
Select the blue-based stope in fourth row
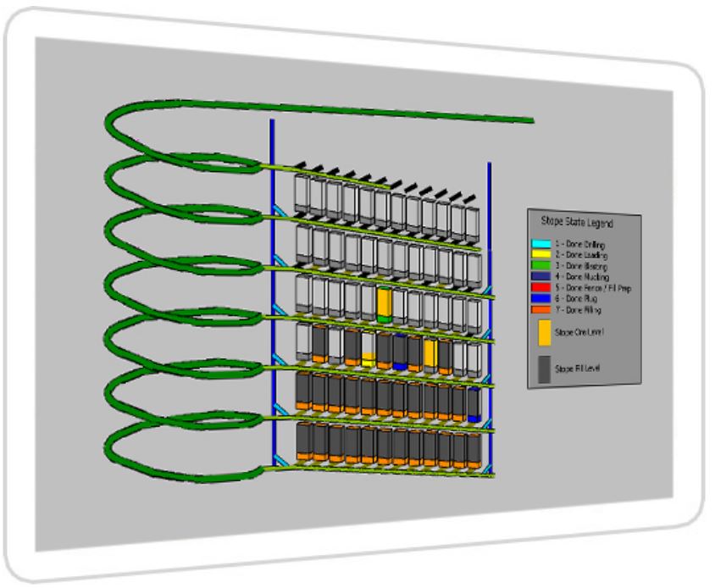[399, 352]
